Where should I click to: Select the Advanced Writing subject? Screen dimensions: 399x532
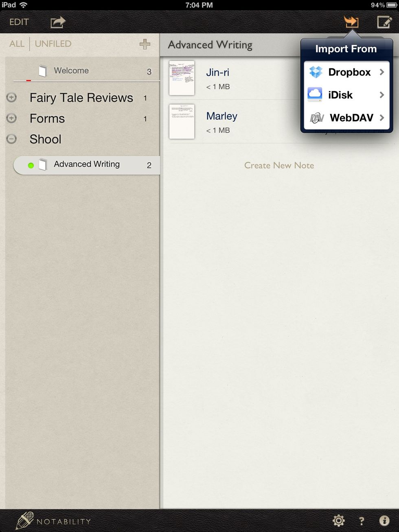[86, 165]
